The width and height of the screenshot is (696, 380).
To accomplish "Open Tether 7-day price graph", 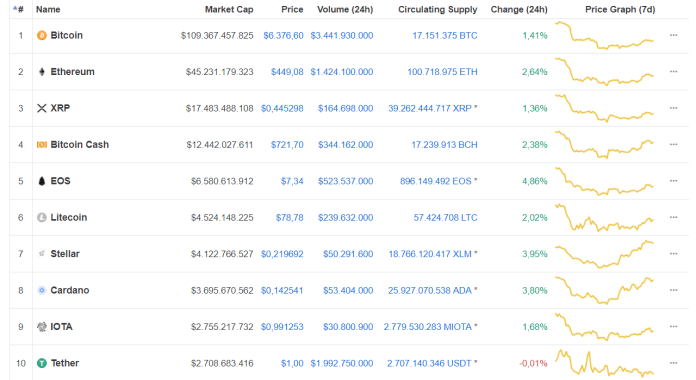I will point(605,363).
